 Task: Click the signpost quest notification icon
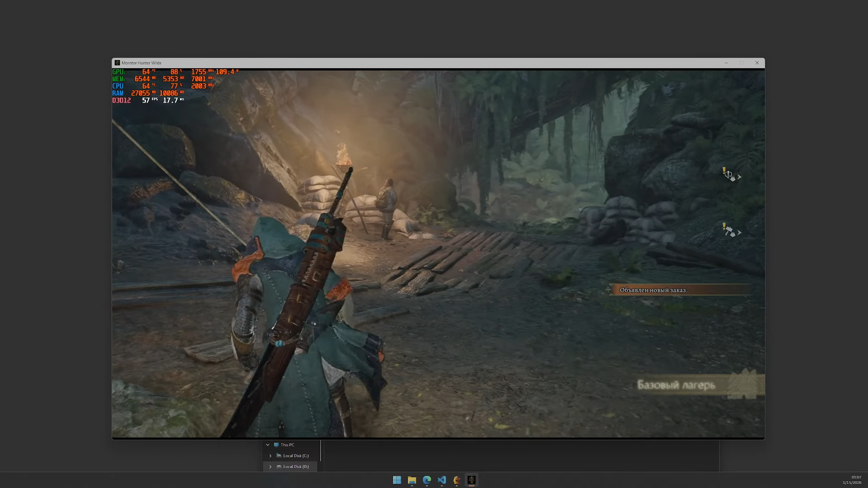point(728,230)
